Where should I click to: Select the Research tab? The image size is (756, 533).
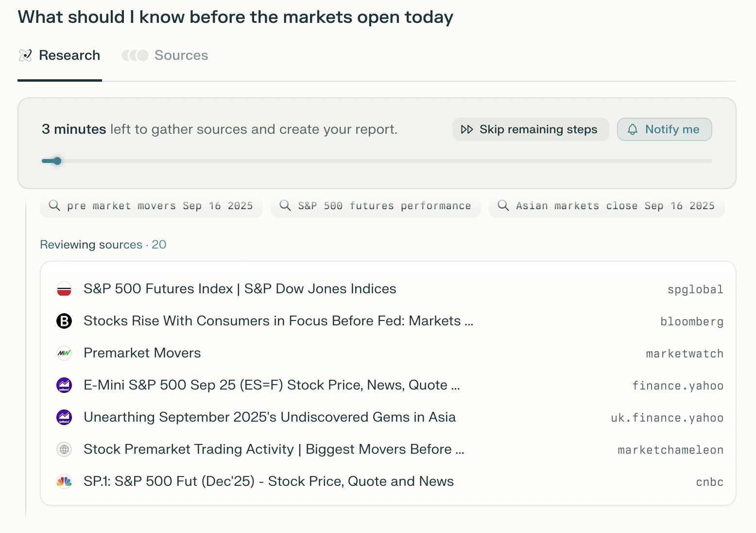(60, 56)
